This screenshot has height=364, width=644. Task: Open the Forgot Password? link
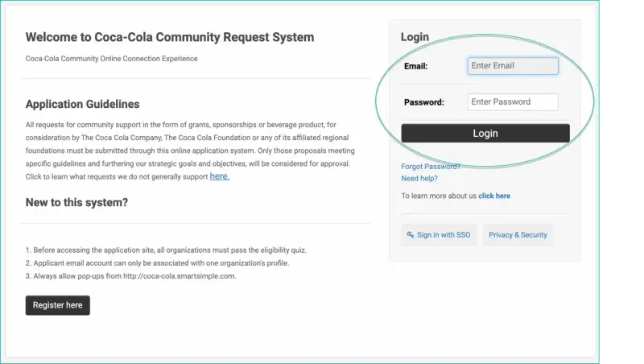point(431,167)
